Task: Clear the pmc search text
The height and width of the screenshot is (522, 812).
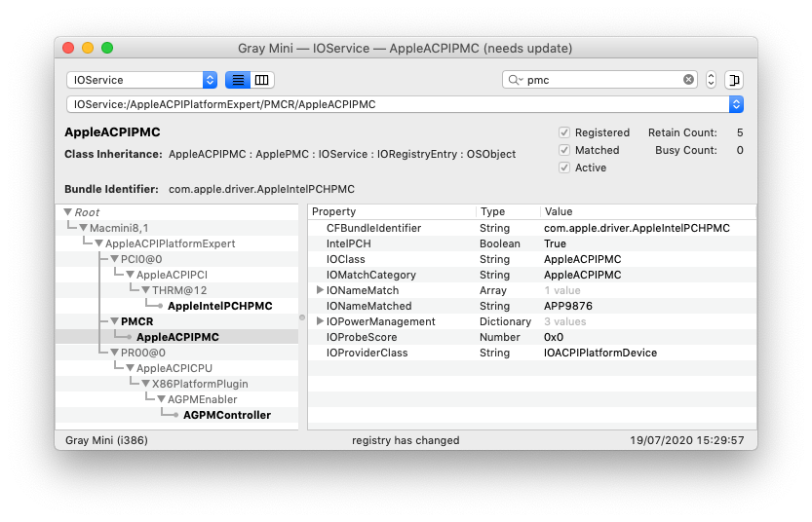Action: click(688, 80)
